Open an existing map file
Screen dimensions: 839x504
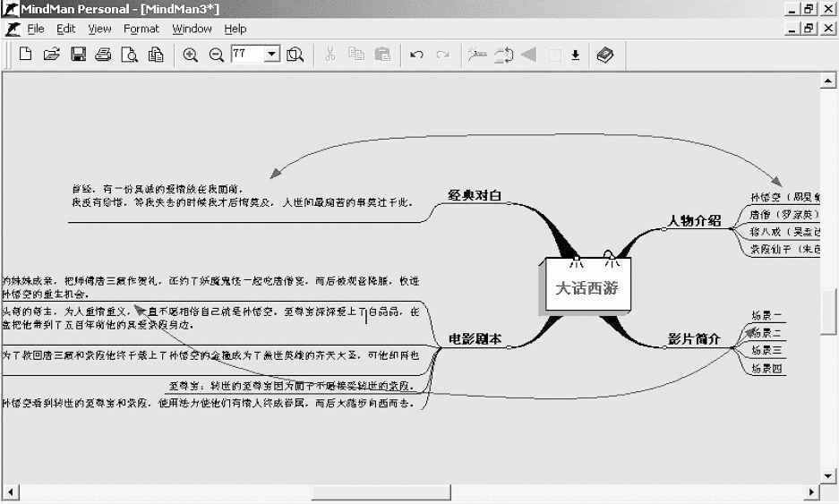coord(51,54)
